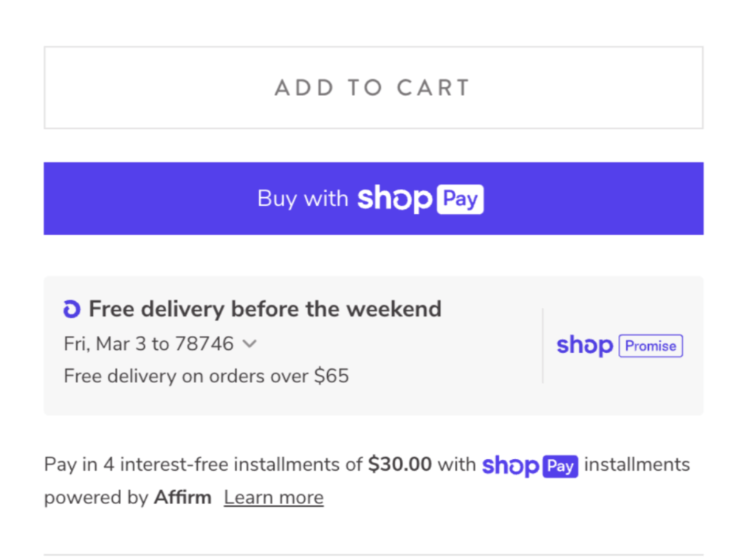Click ADD TO CART

(x=374, y=86)
